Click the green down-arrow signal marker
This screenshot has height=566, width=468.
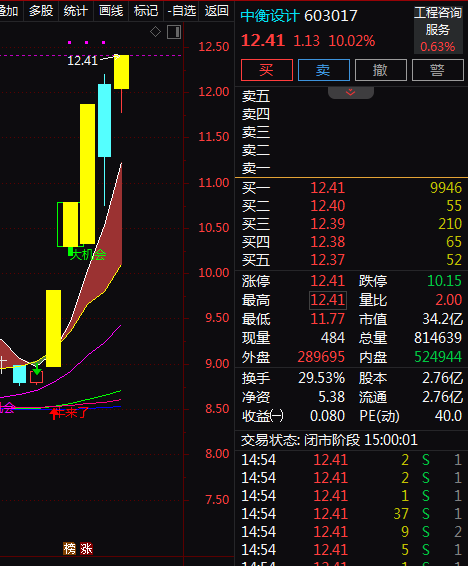[36, 370]
